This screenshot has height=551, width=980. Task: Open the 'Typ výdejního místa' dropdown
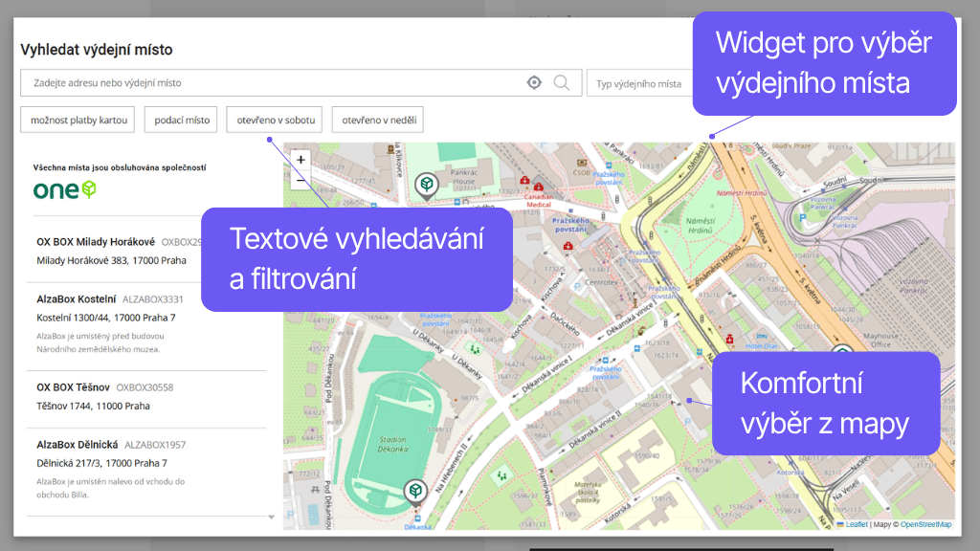point(639,83)
